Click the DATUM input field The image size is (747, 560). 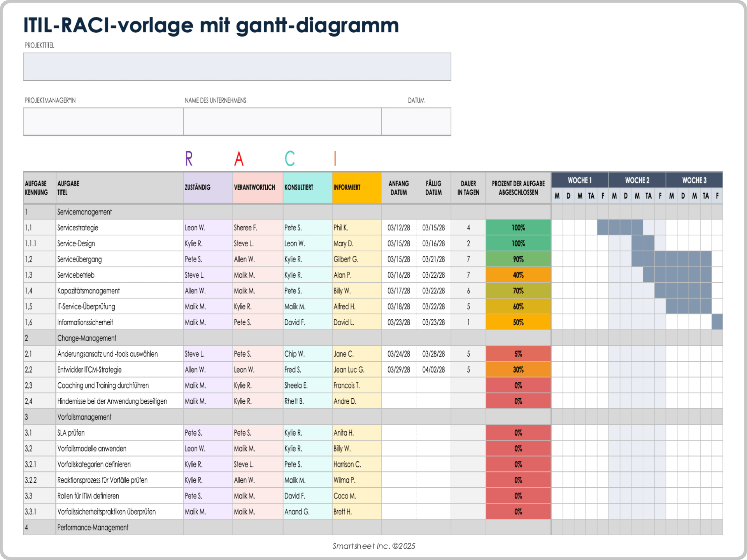click(x=416, y=121)
